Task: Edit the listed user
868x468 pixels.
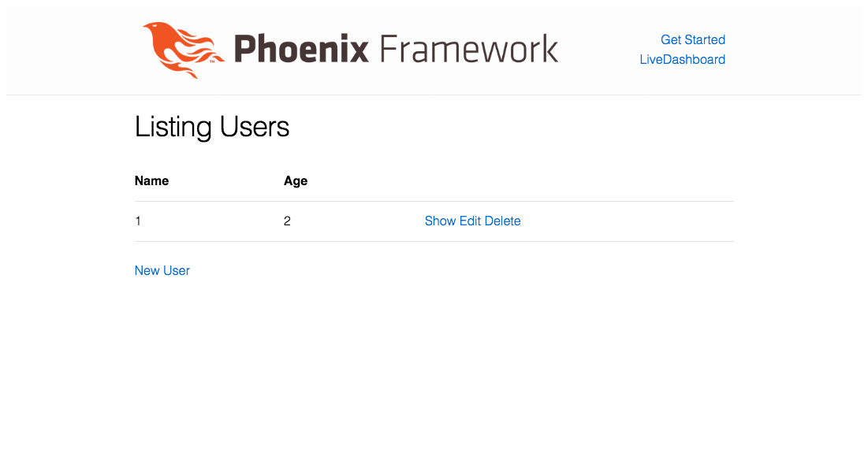Action: coord(470,221)
